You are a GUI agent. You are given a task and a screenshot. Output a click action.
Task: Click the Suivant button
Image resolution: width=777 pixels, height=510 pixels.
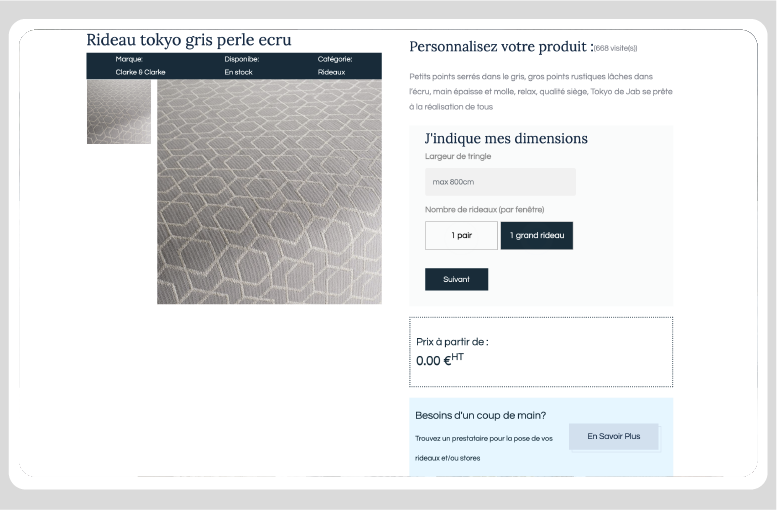coord(456,280)
